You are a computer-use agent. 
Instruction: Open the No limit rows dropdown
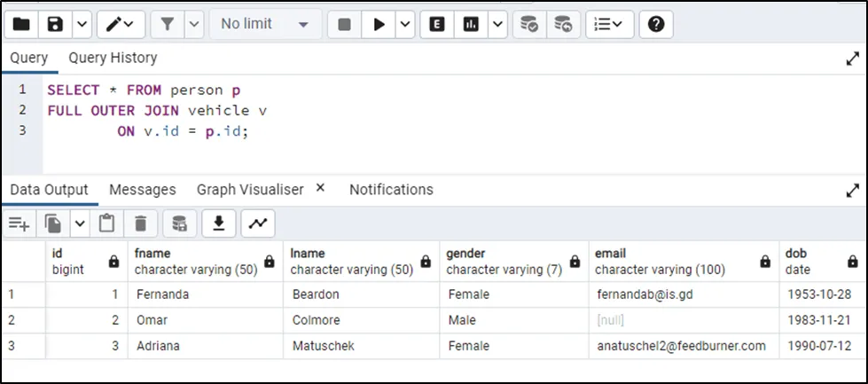265,24
